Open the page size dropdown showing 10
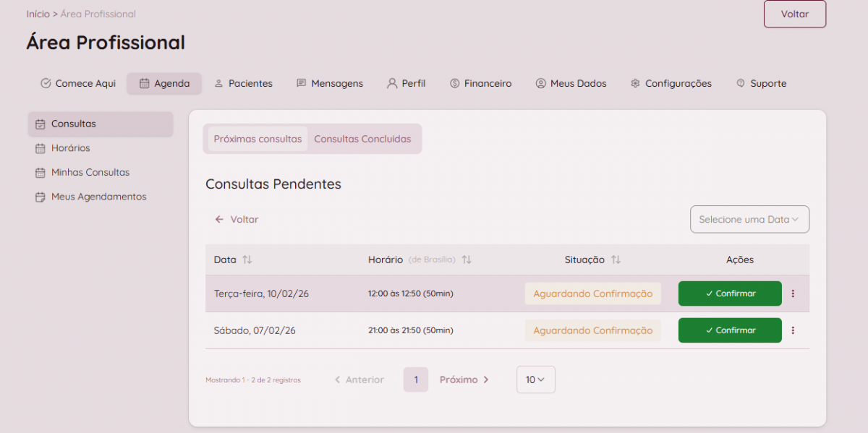Screen dimensions: 868x433 coord(535,380)
